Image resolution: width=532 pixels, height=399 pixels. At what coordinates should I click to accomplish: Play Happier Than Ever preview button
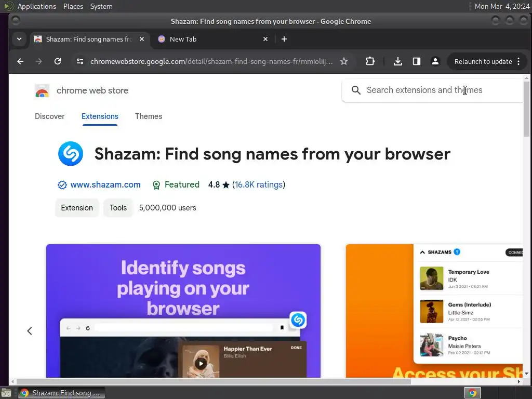pos(201,364)
